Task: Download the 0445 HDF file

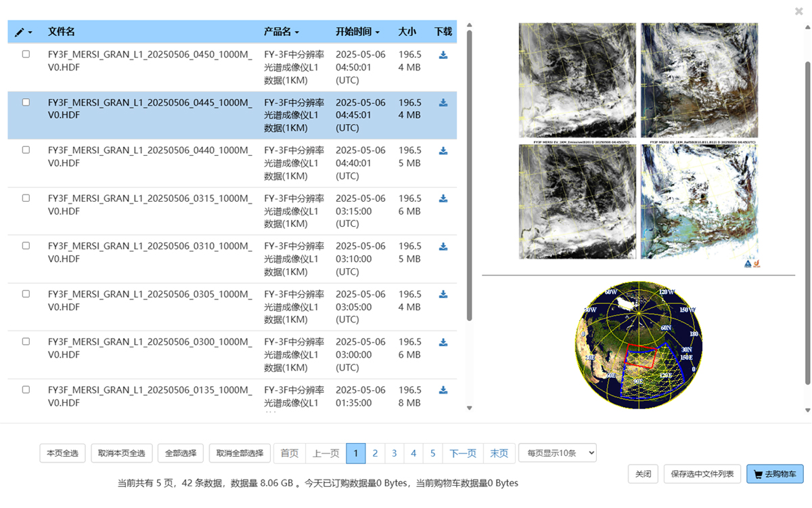Action: point(443,103)
